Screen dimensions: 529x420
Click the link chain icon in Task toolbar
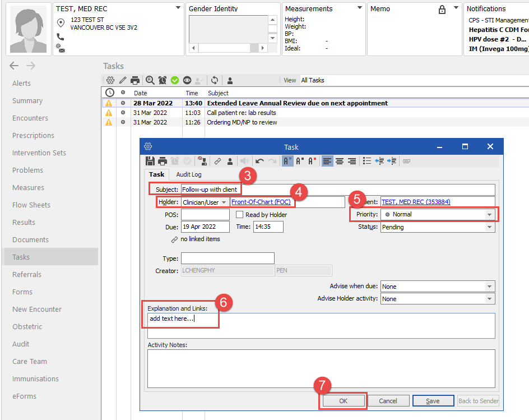tap(217, 161)
